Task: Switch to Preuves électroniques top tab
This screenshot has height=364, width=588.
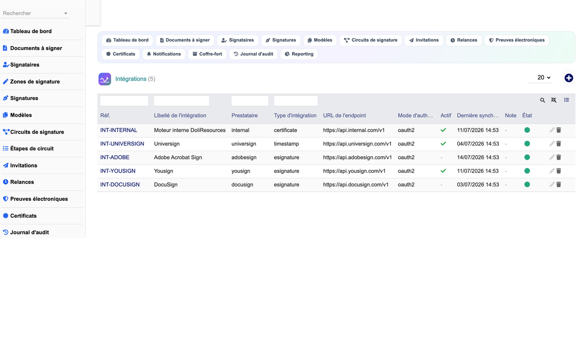Action: tap(517, 40)
